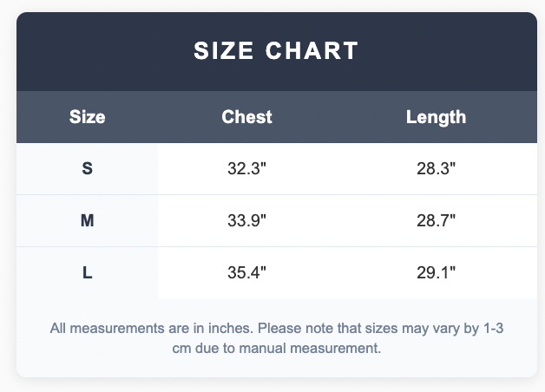Image resolution: width=545 pixels, height=392 pixels.
Task: Click '1-3' in the footer note
Action: 494,328
